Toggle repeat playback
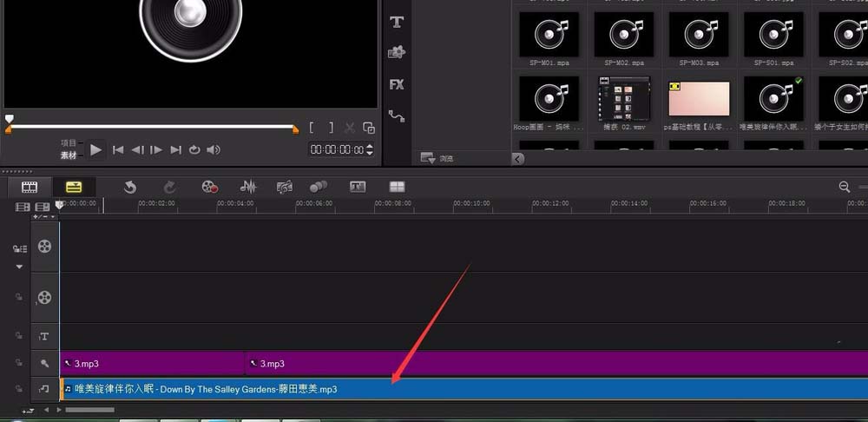Screen dimensions: 868x422 click(194, 149)
